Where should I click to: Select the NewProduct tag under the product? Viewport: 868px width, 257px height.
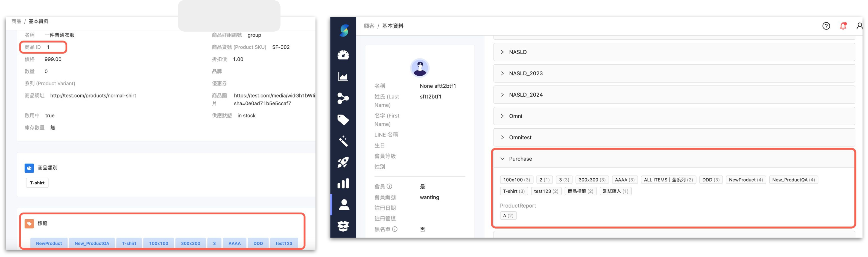coord(48,243)
